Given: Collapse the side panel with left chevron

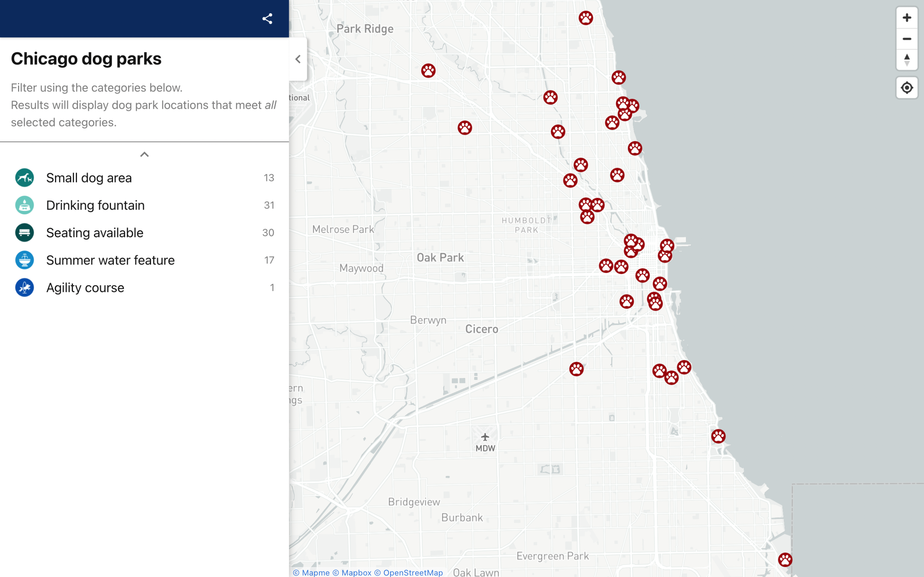Looking at the screenshot, I should point(298,59).
